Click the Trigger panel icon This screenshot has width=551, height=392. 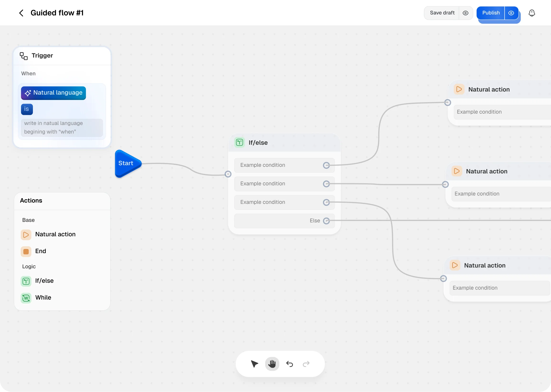point(24,56)
